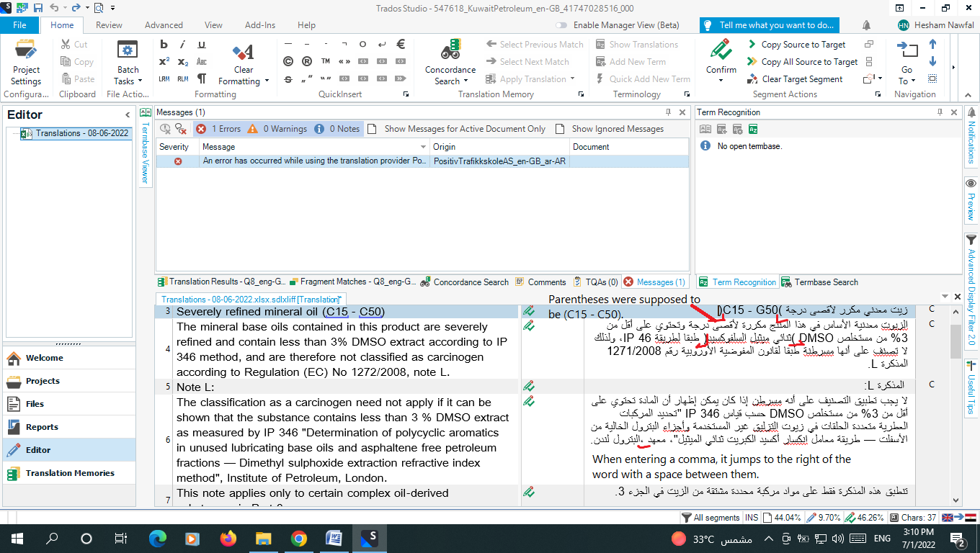Open Microsoft Edge from taskbar

pyautogui.click(x=157, y=538)
